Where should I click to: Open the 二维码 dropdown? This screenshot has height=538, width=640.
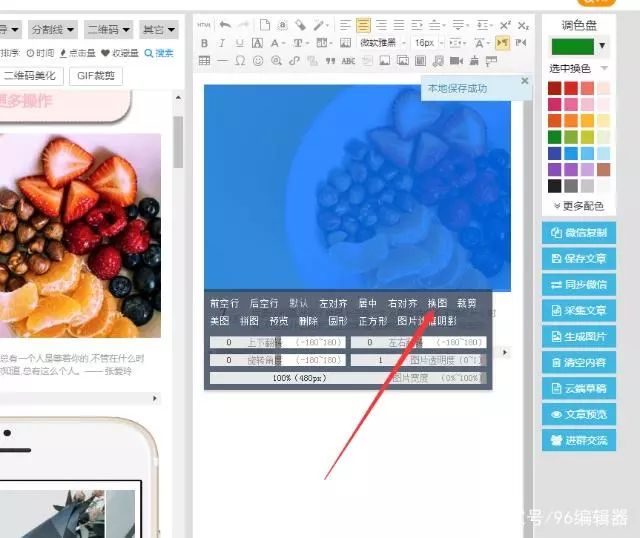pos(109,29)
